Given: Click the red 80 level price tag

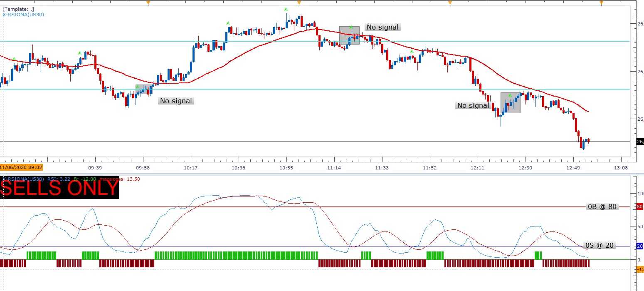Looking at the screenshot, I should click(640, 206).
